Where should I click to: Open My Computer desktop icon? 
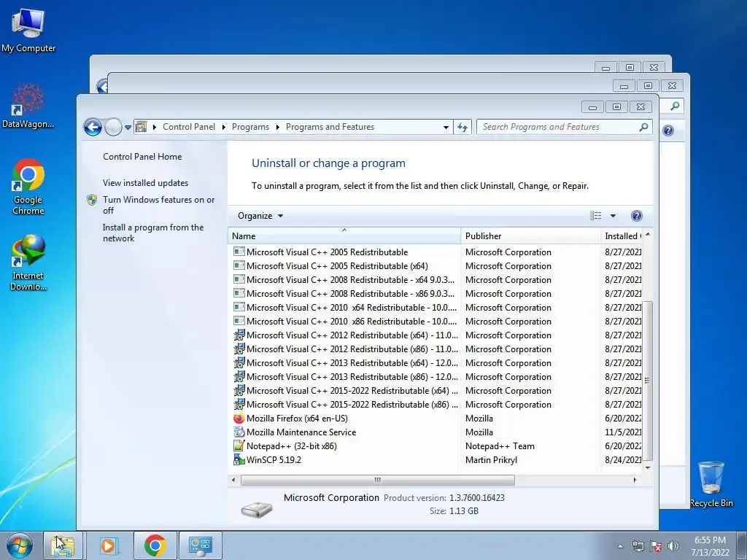(28, 31)
